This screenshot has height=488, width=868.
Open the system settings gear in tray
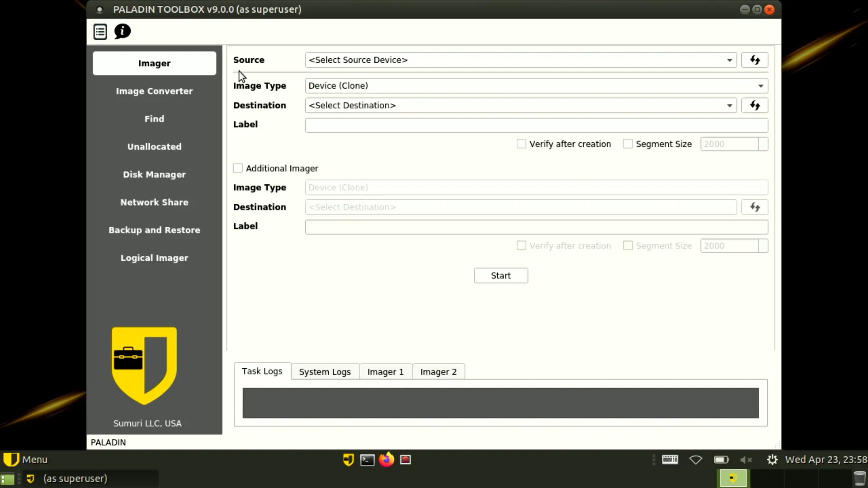tap(772, 460)
